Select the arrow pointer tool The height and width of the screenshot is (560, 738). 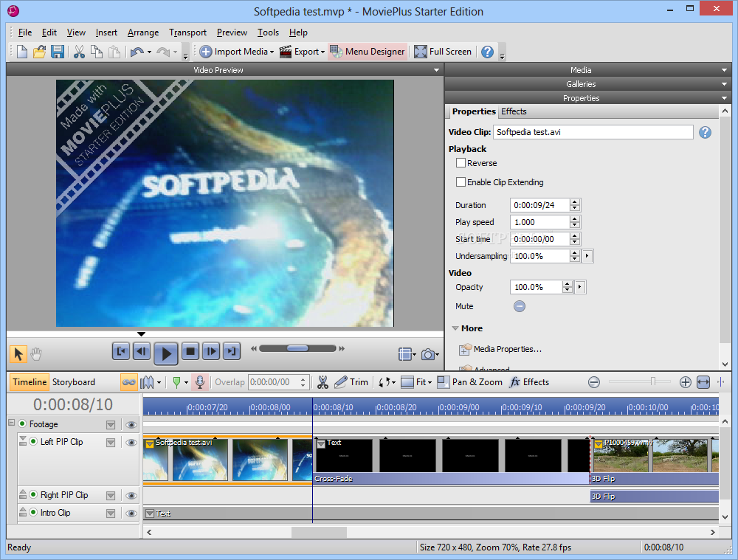[x=18, y=354]
